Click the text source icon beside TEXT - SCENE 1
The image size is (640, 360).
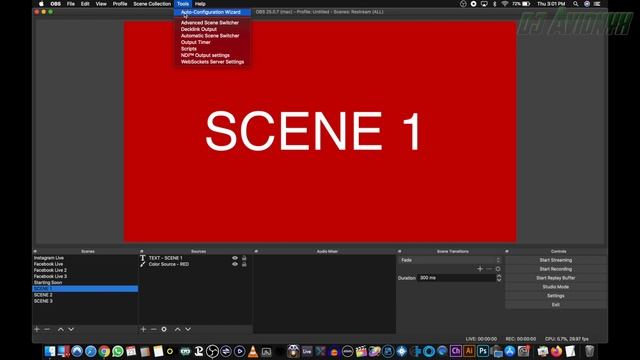[142, 258]
